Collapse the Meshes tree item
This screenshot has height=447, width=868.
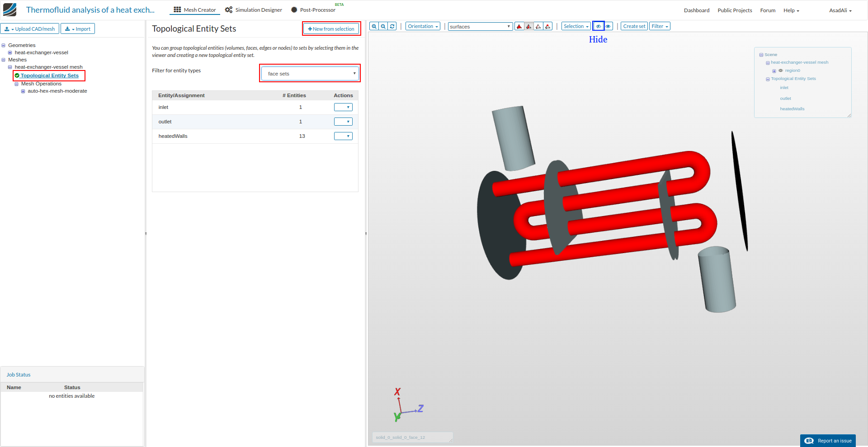tap(4, 60)
